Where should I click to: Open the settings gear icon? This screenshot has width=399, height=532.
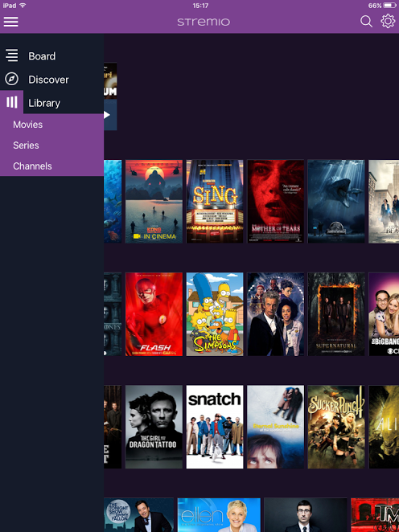pyautogui.click(x=388, y=21)
